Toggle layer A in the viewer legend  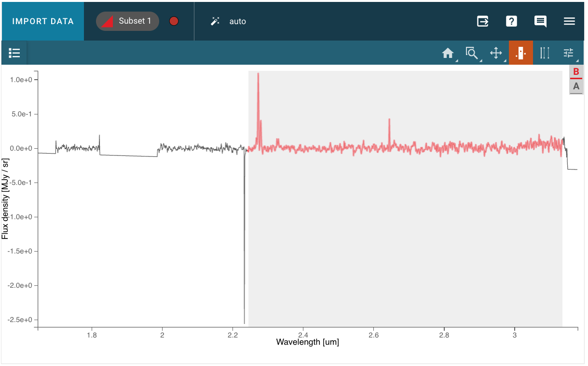coord(576,87)
